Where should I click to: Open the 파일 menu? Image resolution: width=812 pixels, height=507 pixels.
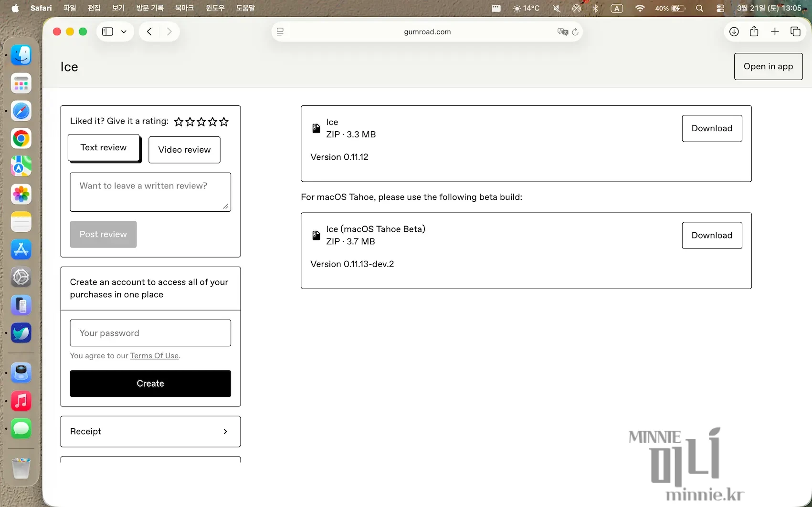[x=70, y=8]
